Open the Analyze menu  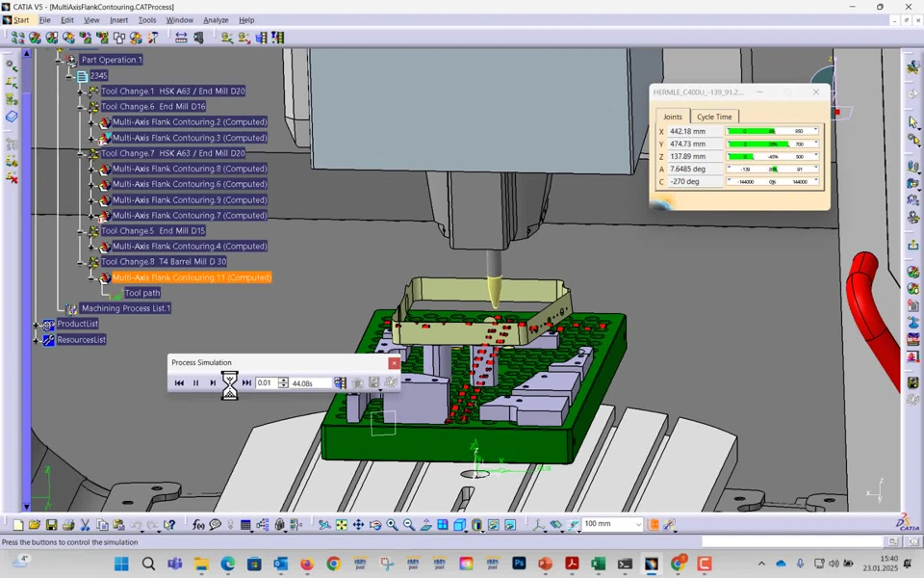pyautogui.click(x=216, y=20)
